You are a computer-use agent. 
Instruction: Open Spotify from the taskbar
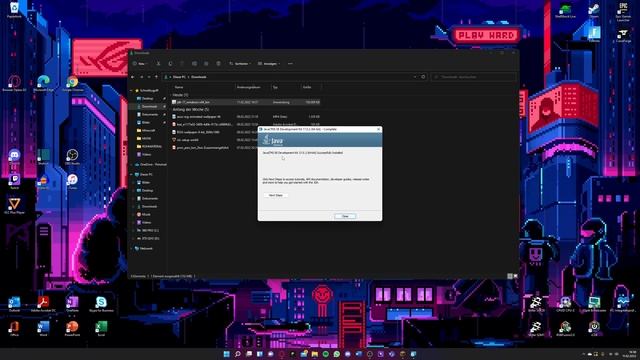pyautogui.click(x=326, y=354)
